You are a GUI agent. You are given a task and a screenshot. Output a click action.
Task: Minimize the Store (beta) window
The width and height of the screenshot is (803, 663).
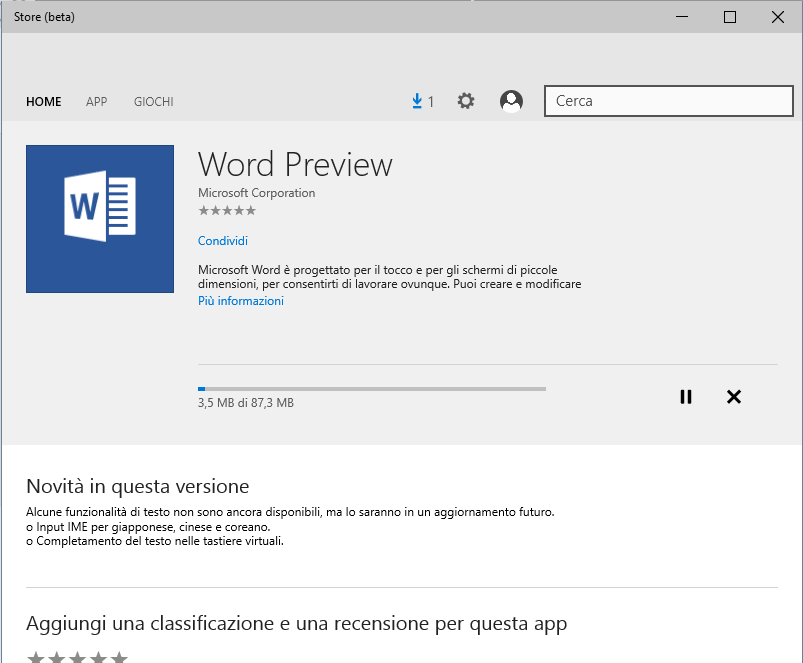[x=683, y=17]
